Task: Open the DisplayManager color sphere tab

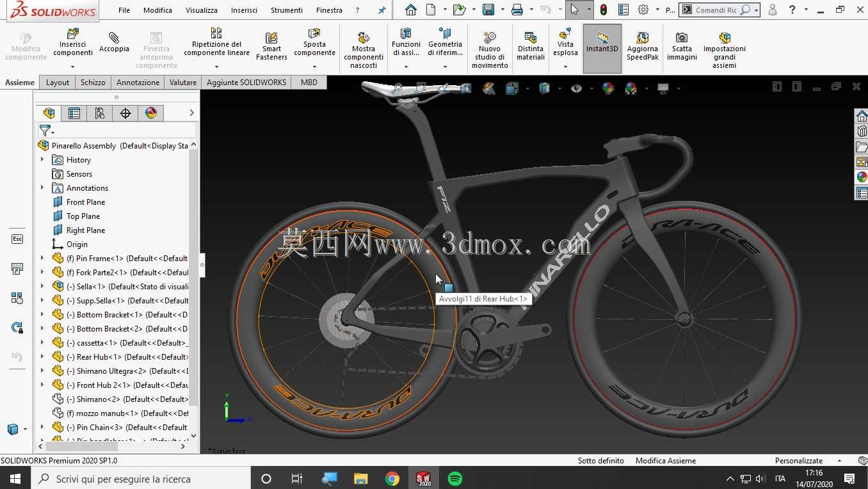Action: tap(151, 113)
